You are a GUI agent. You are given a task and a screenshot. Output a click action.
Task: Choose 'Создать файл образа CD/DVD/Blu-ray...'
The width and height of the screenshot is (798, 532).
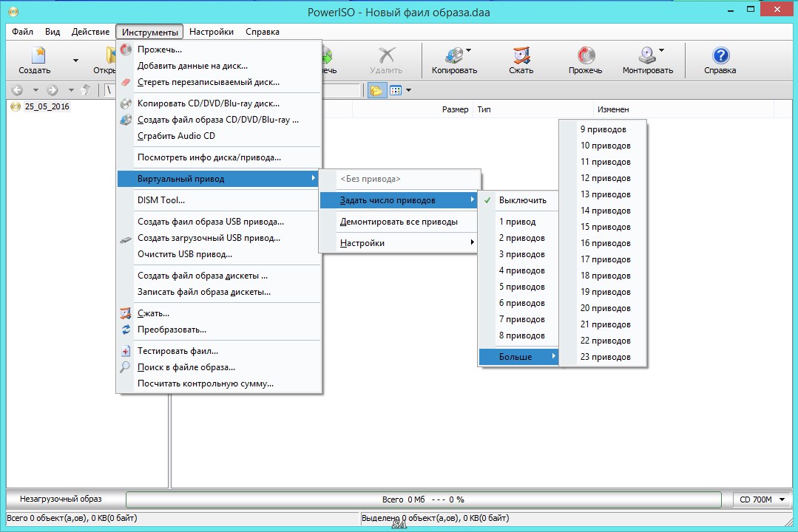(x=220, y=120)
